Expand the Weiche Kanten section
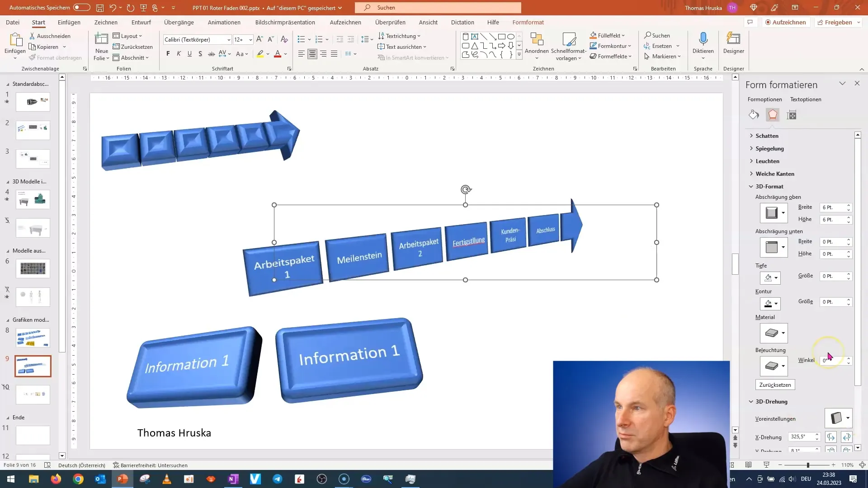 pyautogui.click(x=775, y=174)
